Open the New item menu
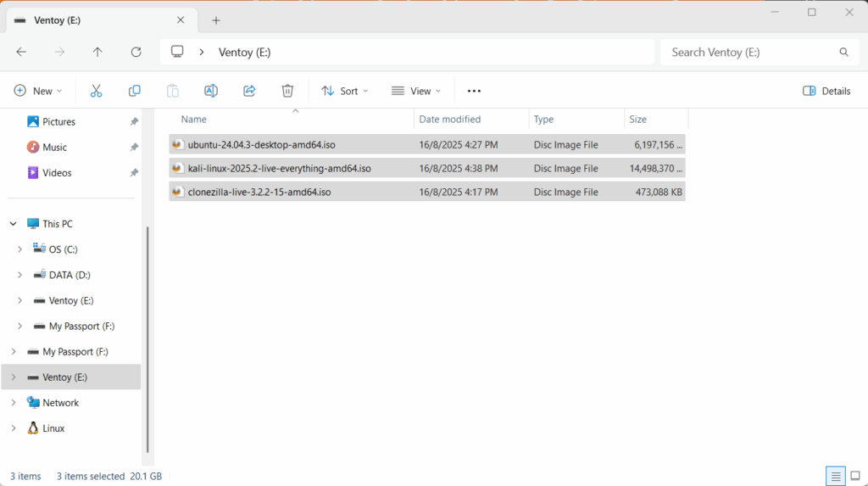The width and height of the screenshot is (868, 486). [x=38, y=91]
